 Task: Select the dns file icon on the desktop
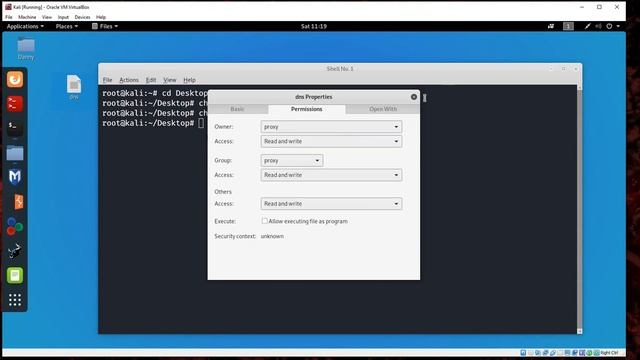[x=74, y=87]
